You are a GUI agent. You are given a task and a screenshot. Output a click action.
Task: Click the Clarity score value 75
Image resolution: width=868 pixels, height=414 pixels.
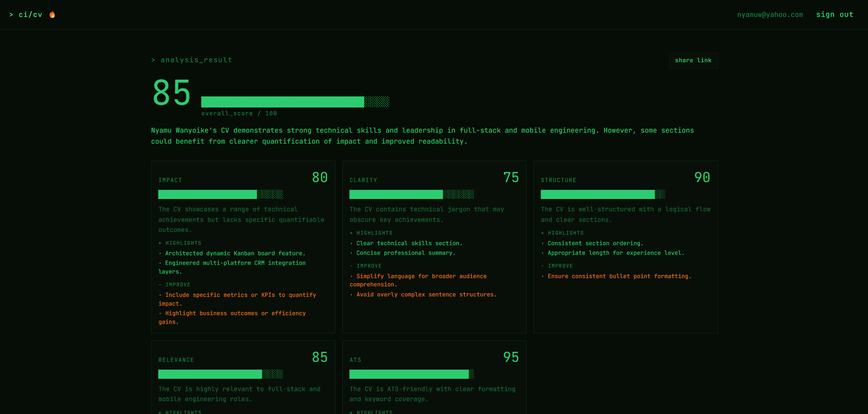(x=511, y=177)
